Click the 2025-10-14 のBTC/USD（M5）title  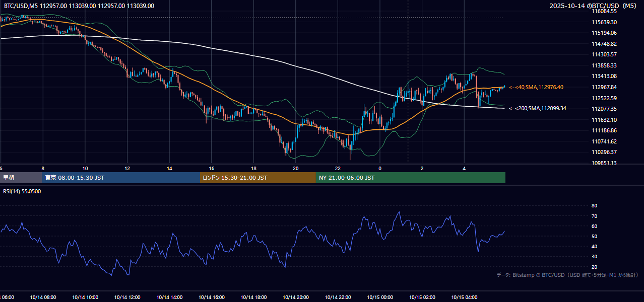(x=594, y=6)
